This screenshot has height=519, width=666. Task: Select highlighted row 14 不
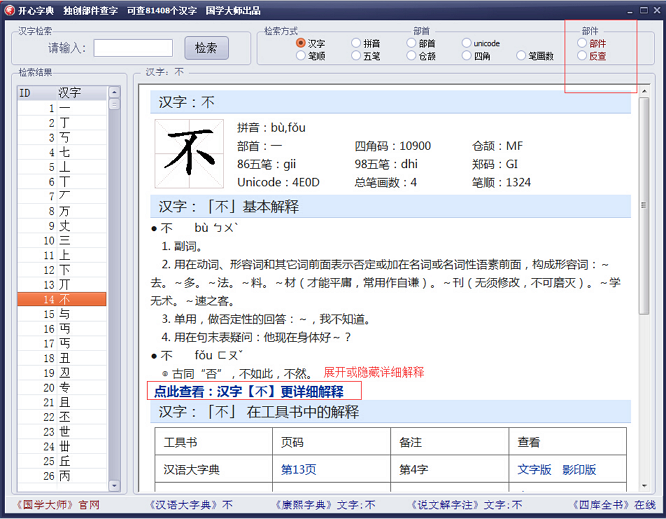[x=62, y=299]
